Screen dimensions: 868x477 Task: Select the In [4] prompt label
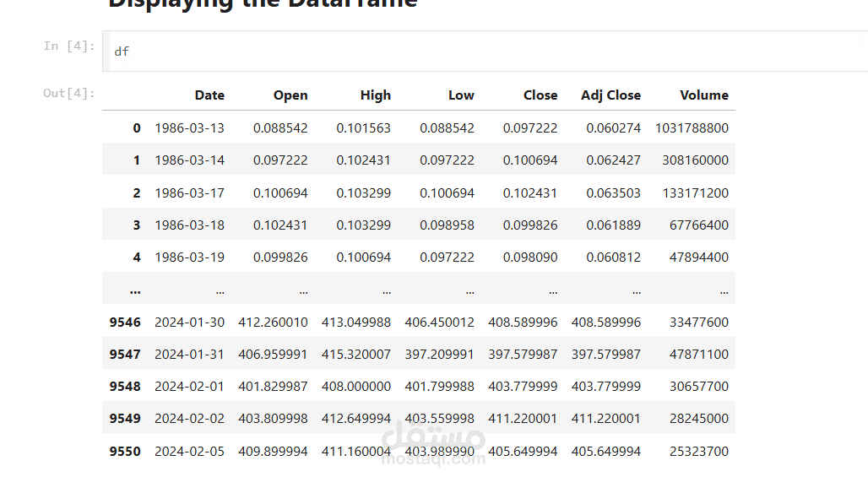click(x=69, y=46)
